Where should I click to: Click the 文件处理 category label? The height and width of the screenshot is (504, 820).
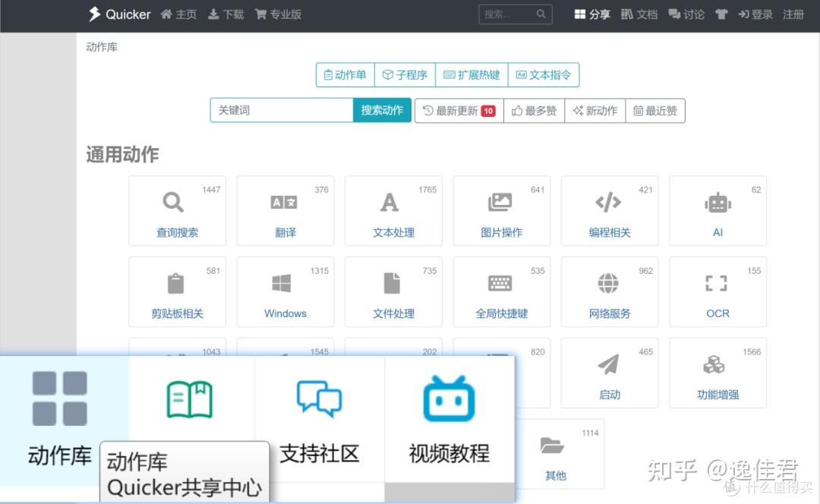tap(393, 313)
